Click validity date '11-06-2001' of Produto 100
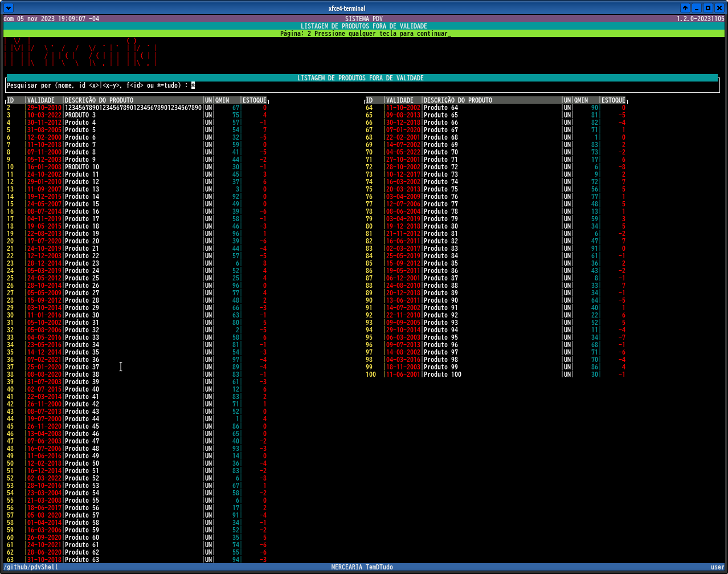 (x=403, y=374)
